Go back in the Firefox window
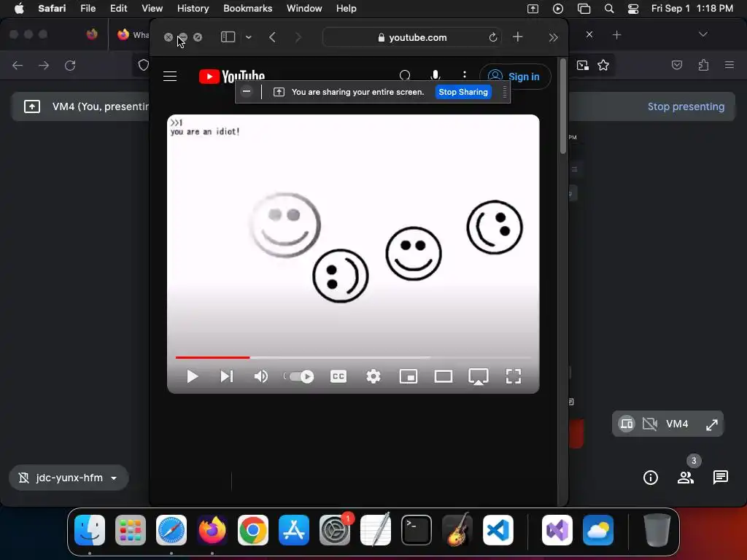The height and width of the screenshot is (560, 747). point(18,65)
